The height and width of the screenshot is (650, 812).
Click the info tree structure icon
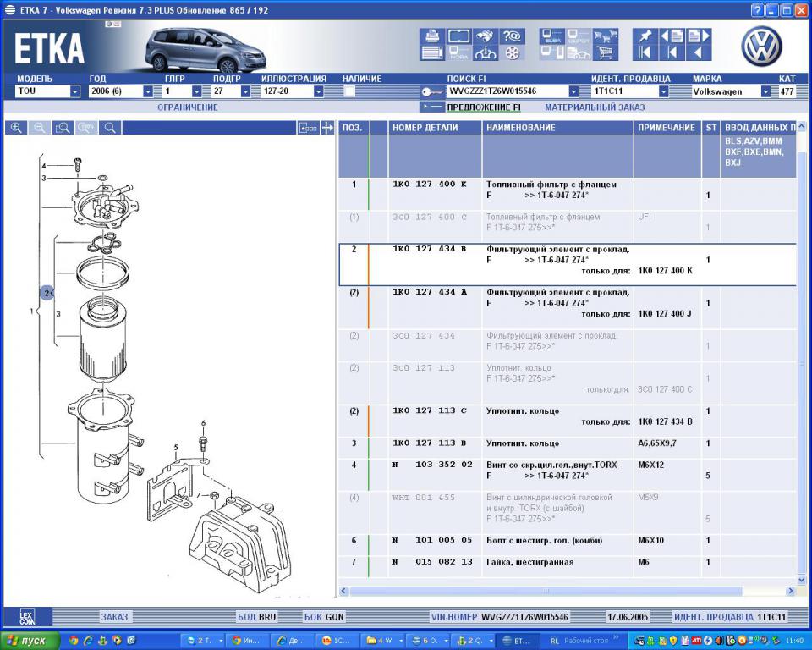pos(486,52)
